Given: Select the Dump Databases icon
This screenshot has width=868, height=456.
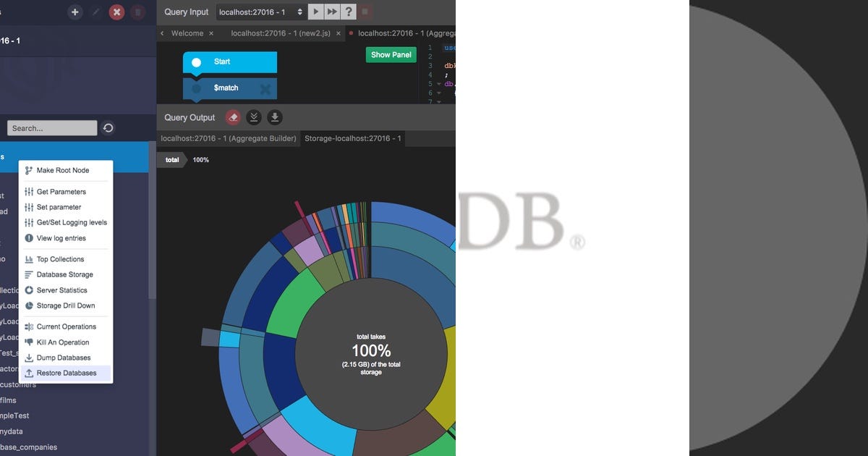Looking at the screenshot, I should (x=30, y=357).
